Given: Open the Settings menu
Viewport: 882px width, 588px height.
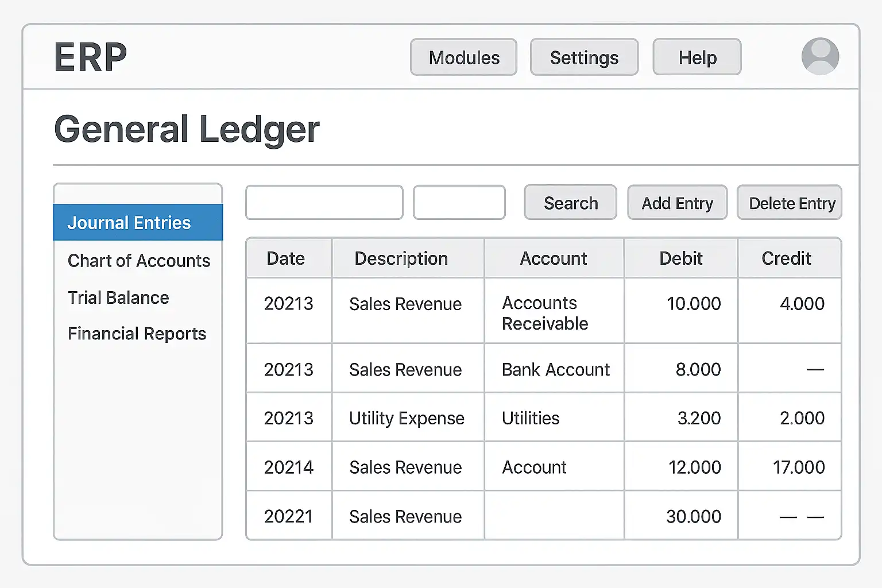Looking at the screenshot, I should (x=584, y=57).
